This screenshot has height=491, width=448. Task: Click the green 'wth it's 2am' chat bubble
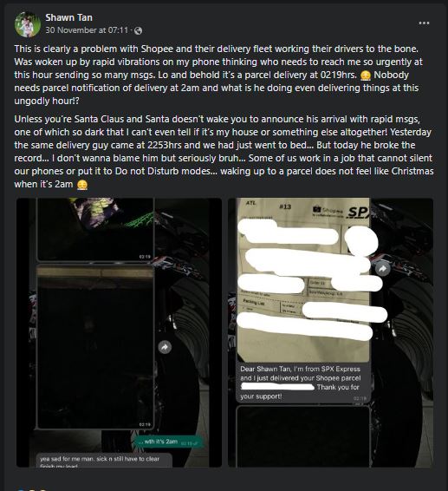pyautogui.click(x=169, y=442)
